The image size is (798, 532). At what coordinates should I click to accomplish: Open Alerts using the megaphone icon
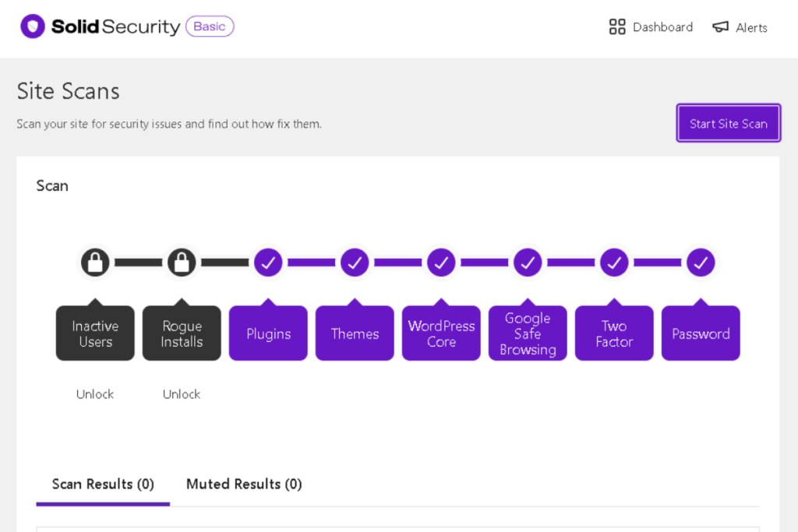pos(721,26)
